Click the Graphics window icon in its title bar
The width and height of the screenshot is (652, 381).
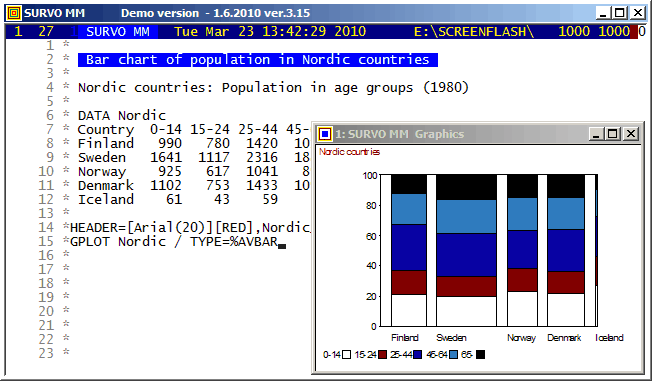click(325, 134)
